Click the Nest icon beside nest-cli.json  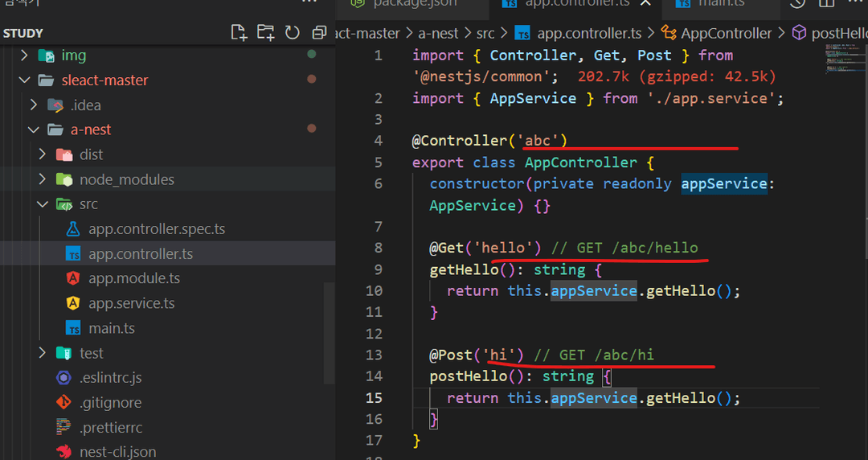[x=63, y=452]
